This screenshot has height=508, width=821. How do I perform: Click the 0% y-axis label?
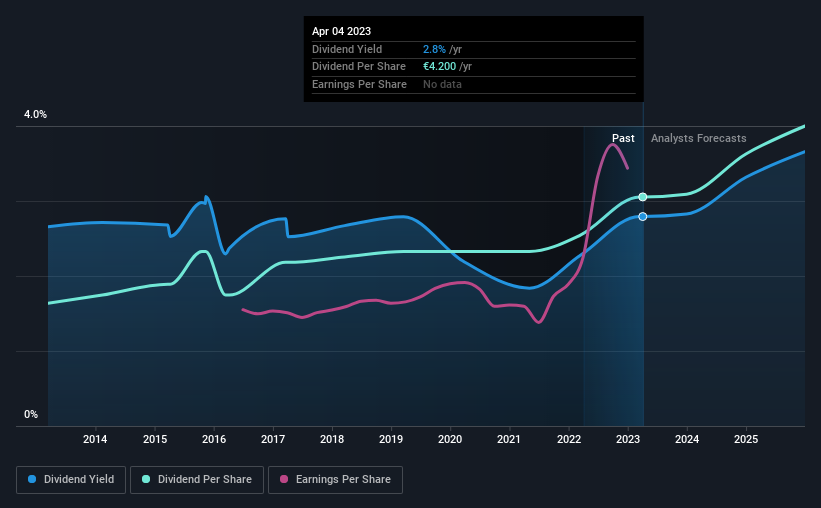coord(31,414)
